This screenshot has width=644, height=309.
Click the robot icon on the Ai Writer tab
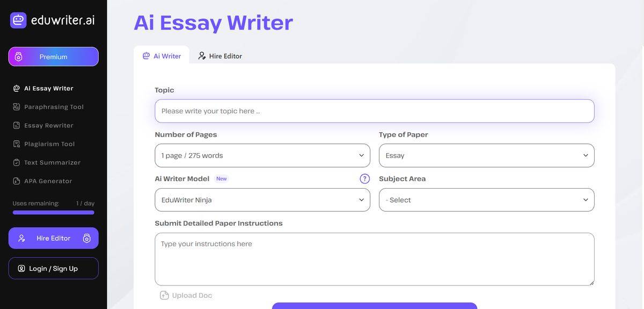146,56
